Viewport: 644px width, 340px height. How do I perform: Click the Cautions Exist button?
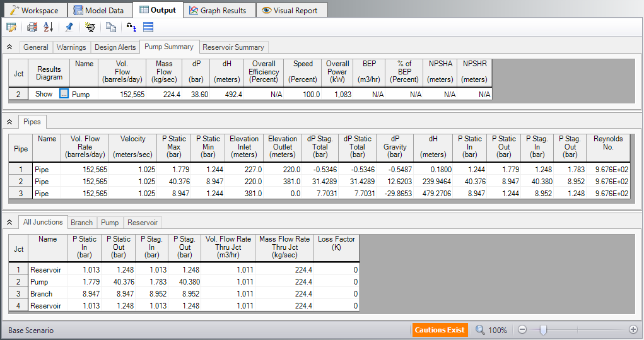point(441,330)
